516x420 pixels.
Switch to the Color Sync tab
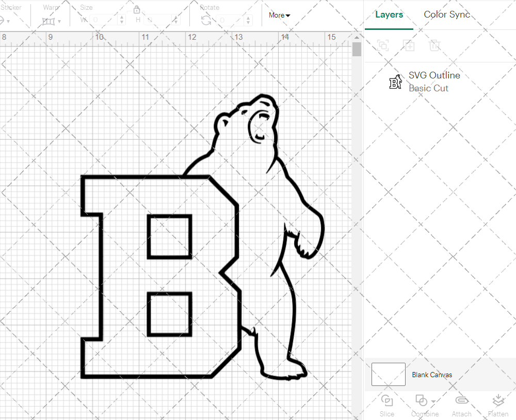click(x=447, y=14)
